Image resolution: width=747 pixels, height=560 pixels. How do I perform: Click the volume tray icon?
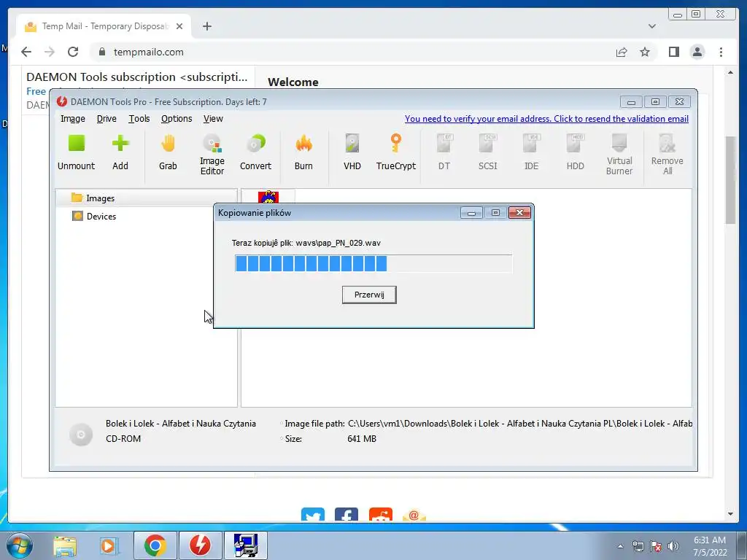pyautogui.click(x=673, y=546)
